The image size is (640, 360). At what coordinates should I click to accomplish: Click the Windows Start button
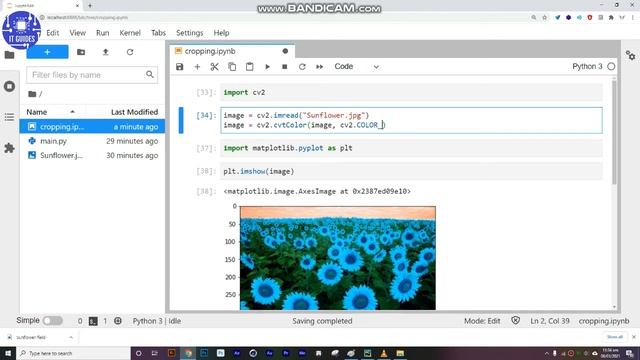click(8, 353)
